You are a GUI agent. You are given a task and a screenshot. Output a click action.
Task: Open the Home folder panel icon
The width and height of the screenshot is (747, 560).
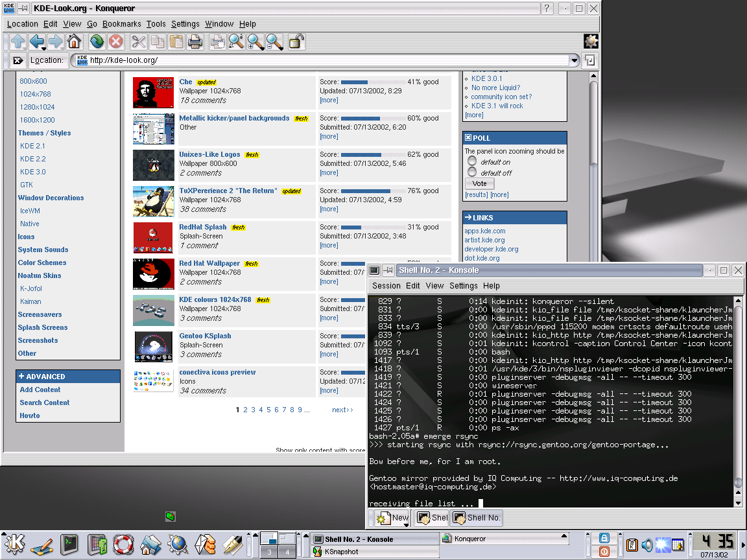tap(150, 544)
